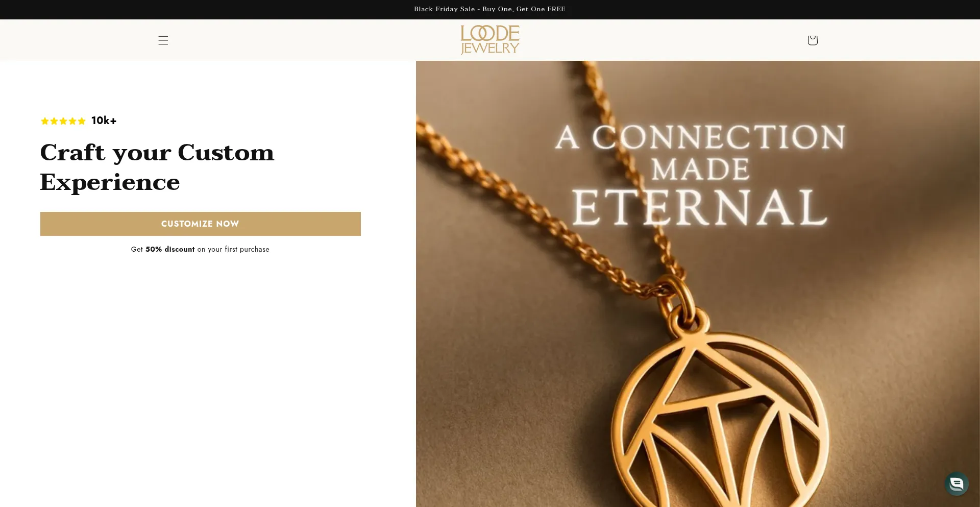Click 'Buy One, Get One FREE' text
The height and width of the screenshot is (507, 980).
pyautogui.click(x=524, y=9)
